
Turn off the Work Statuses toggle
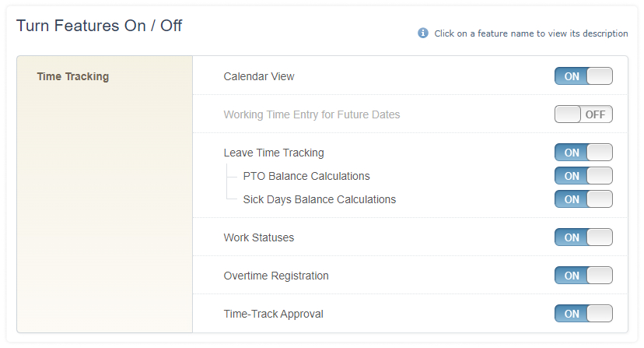[x=583, y=237]
